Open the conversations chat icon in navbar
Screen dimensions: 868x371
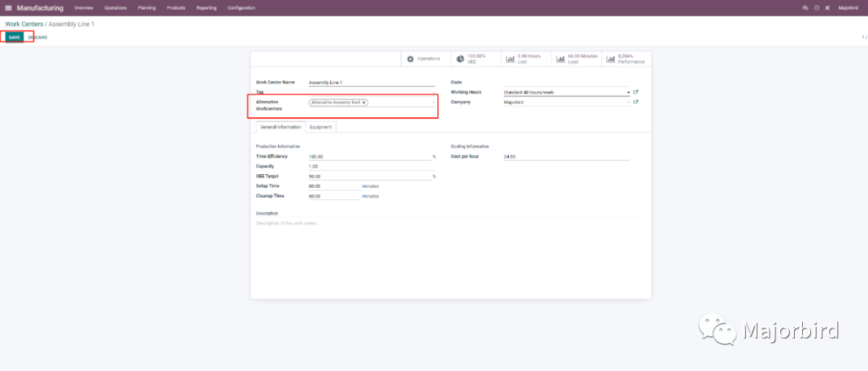tap(805, 8)
